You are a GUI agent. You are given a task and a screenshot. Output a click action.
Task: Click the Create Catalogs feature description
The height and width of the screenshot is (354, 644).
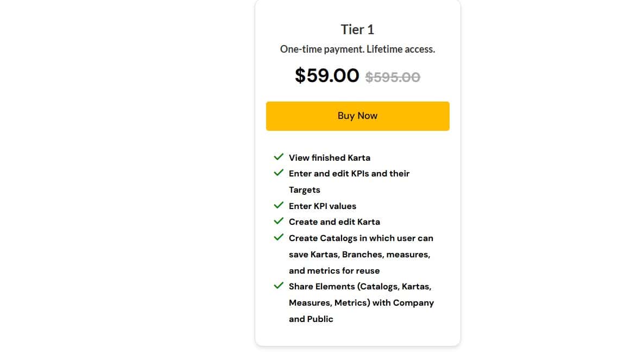[360, 254]
